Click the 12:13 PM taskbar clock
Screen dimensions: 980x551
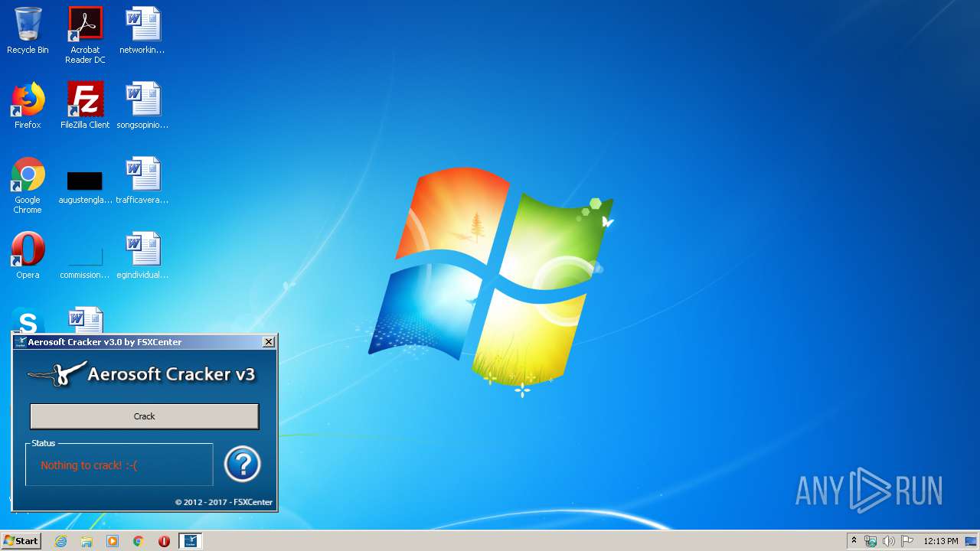pyautogui.click(x=941, y=541)
